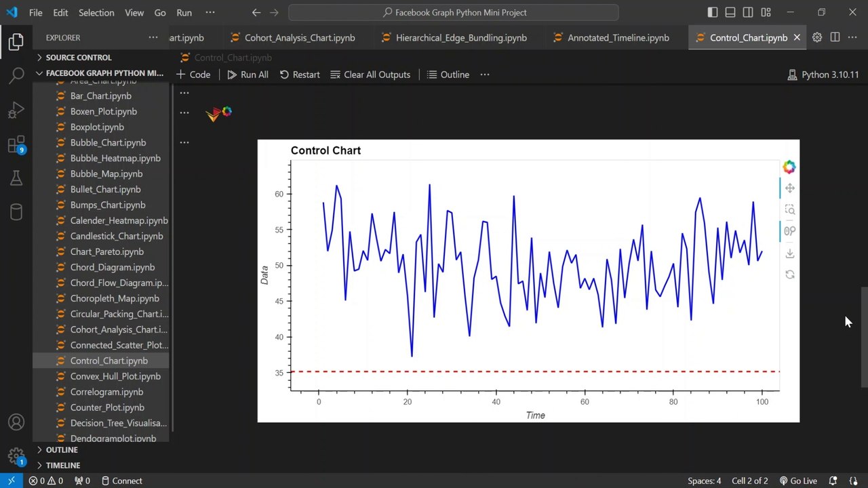
Task: Open Candlestick_Chart.ipynb in the explorer
Action: click(x=117, y=236)
